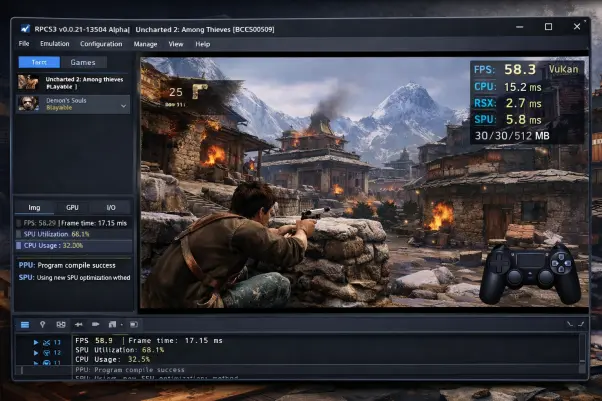This screenshot has width=602, height=401.
Task: Click the double-box icon next to the pin
Action: tap(61, 325)
